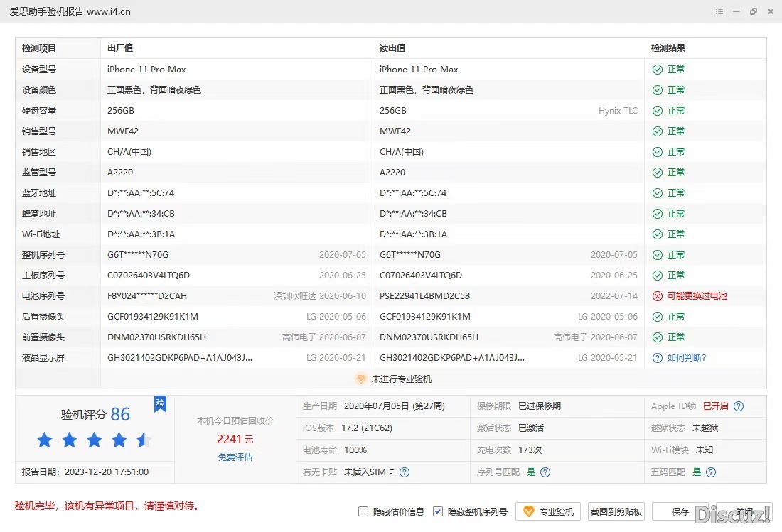
Task: Click the 未越狱 jailbreak status
Action: [x=705, y=428]
